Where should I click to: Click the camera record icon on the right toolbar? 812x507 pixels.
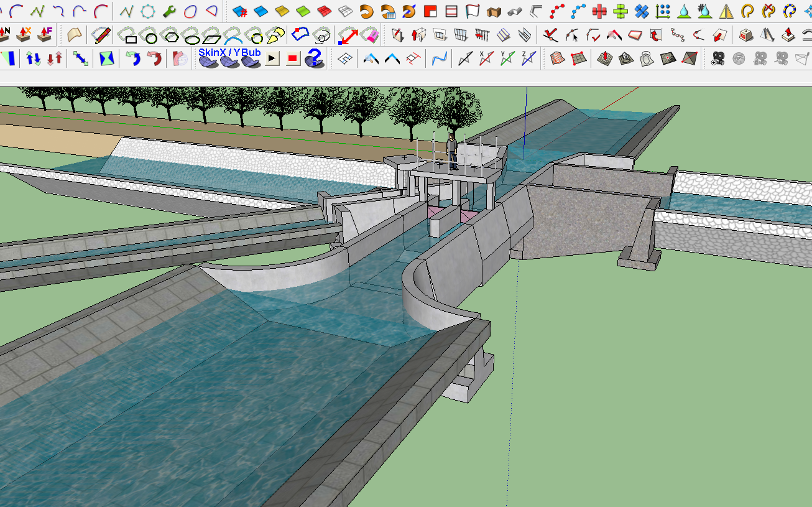719,57
